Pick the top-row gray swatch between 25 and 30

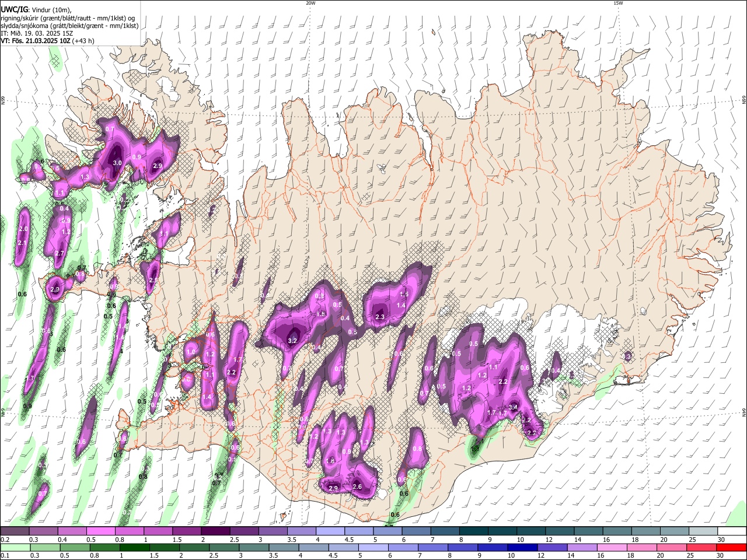[x=703, y=531]
